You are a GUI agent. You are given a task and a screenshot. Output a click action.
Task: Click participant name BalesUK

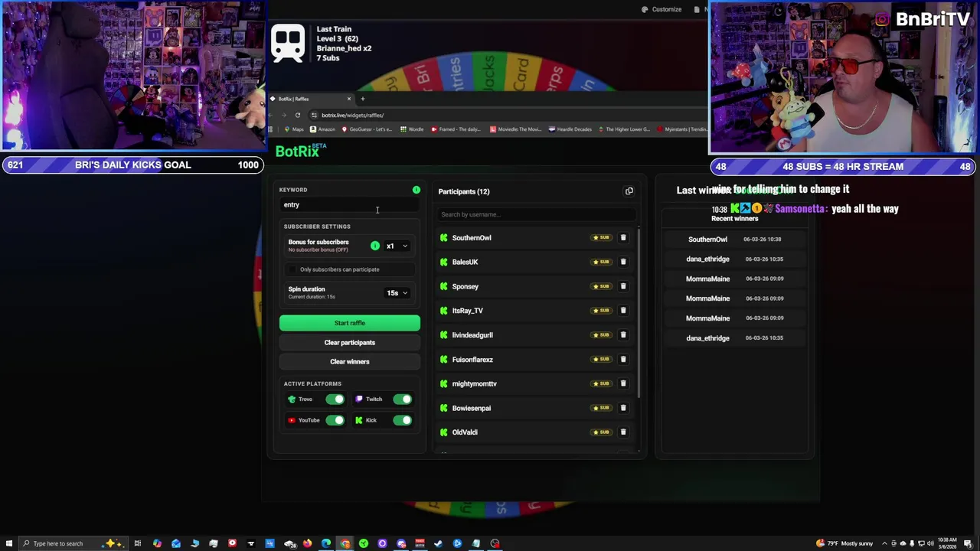465,262
